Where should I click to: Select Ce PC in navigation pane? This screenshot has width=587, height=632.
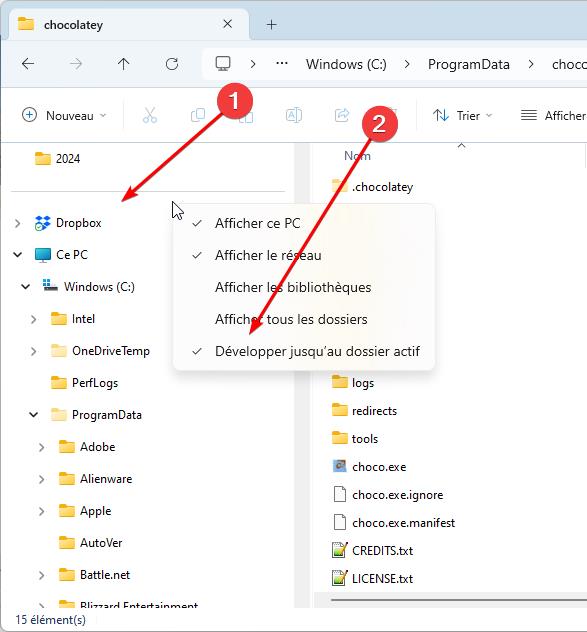[61, 255]
